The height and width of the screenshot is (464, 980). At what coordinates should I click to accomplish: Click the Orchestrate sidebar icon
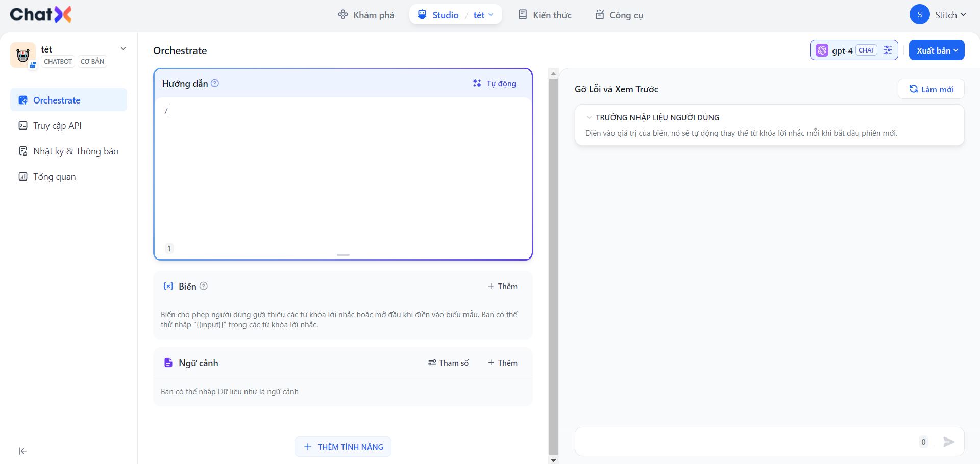[x=23, y=100]
